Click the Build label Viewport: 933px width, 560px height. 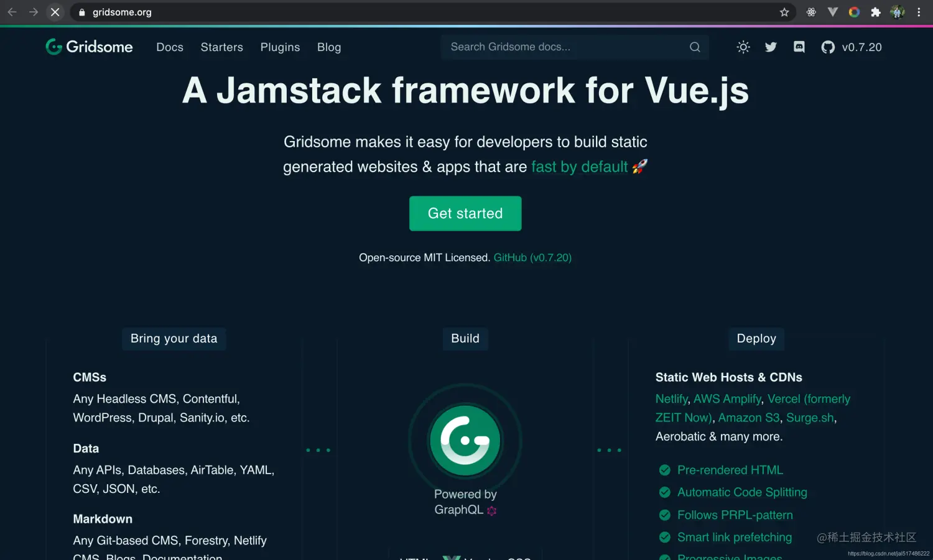[x=465, y=339]
